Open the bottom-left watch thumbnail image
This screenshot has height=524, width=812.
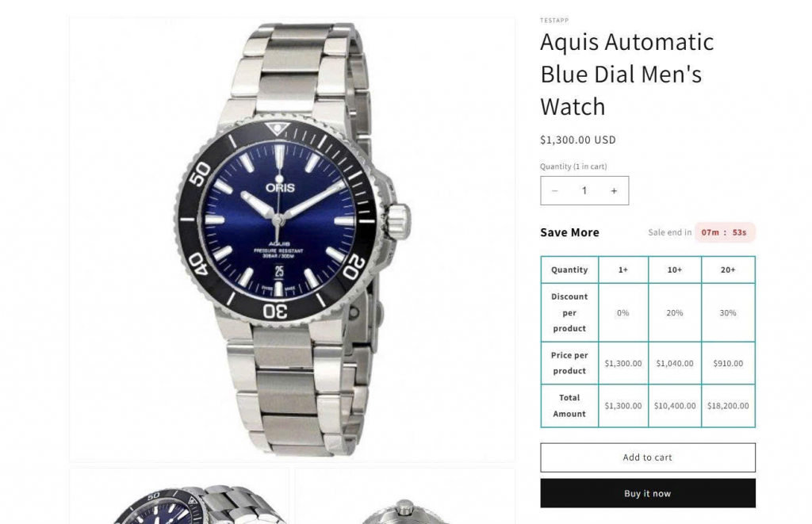pos(179,496)
